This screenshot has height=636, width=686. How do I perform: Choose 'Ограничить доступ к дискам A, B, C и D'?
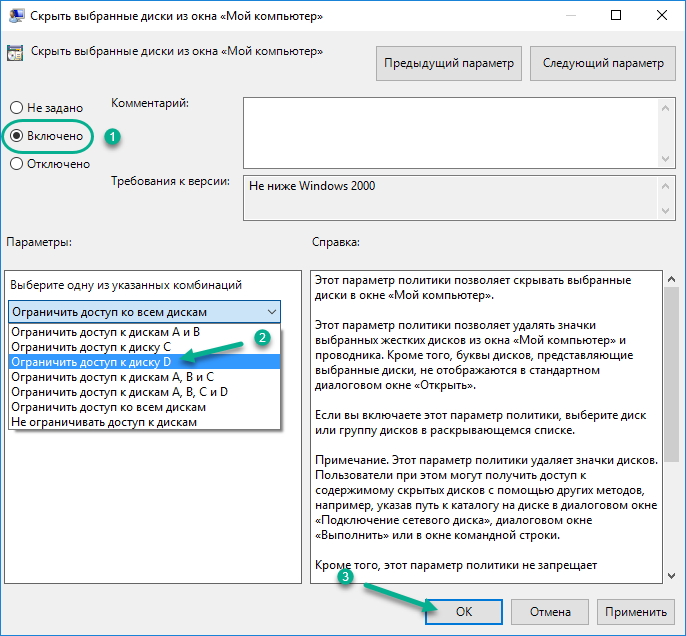[119, 392]
